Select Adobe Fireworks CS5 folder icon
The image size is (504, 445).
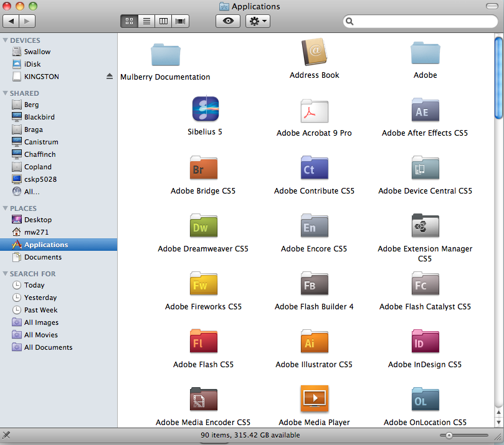click(x=204, y=283)
